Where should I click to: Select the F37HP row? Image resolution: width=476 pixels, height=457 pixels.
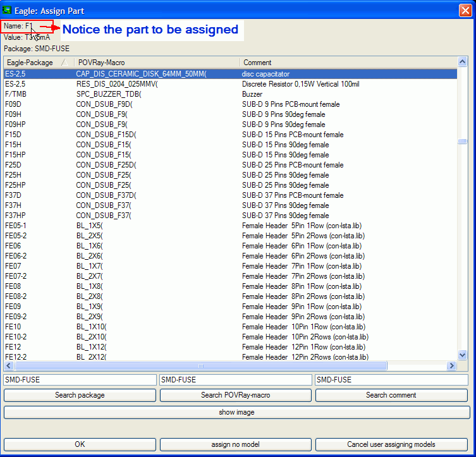[x=230, y=216]
